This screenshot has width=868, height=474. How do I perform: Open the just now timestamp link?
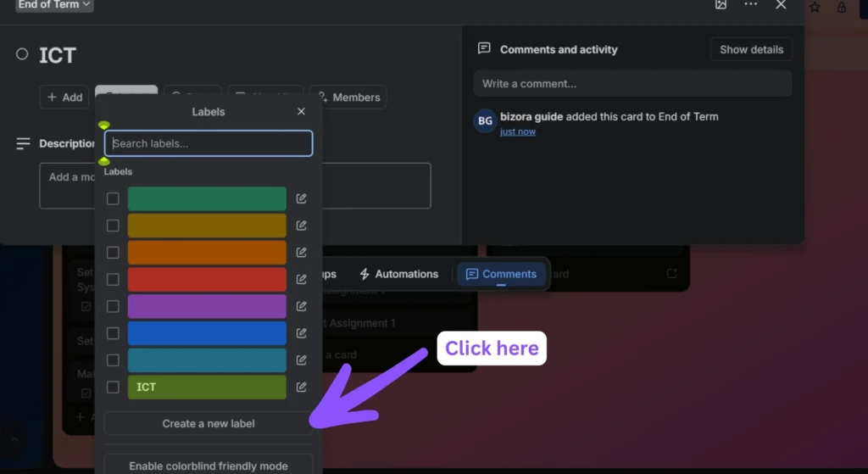pyautogui.click(x=518, y=131)
